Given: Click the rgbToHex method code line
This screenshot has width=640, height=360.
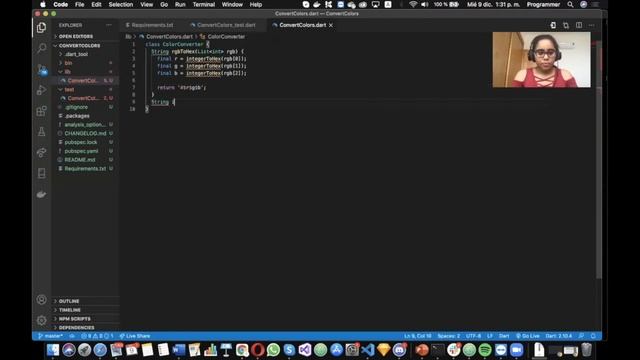Looking at the screenshot, I should pos(198,51).
